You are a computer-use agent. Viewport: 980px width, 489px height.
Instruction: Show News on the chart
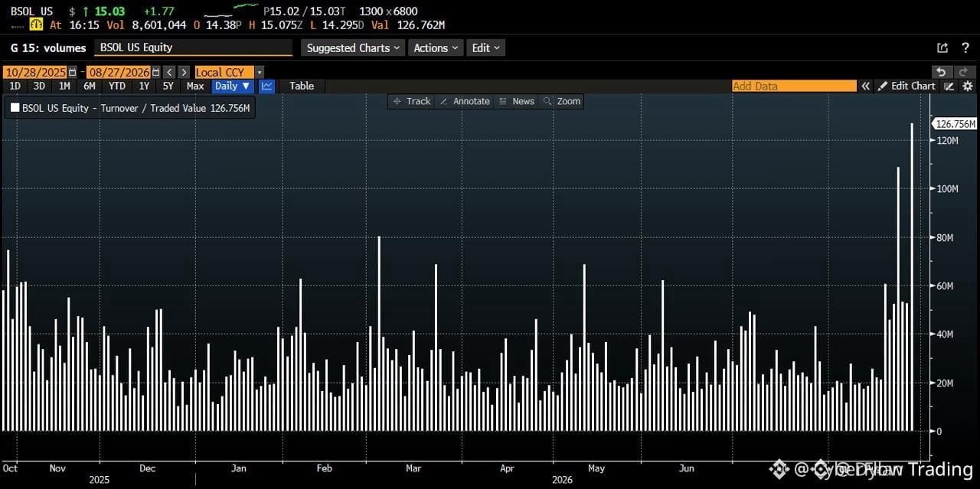(517, 101)
